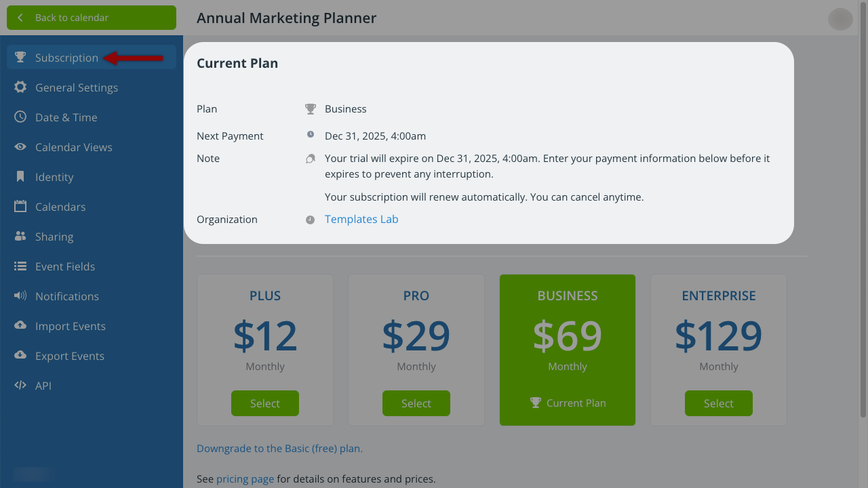Image resolution: width=868 pixels, height=488 pixels.
Task: Open the pricing page link
Action: point(245,479)
